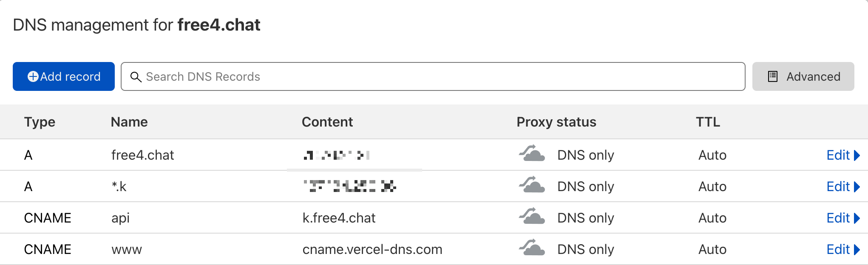The height and width of the screenshot is (265, 868).
Task: Click the search magnifier icon
Action: click(136, 77)
